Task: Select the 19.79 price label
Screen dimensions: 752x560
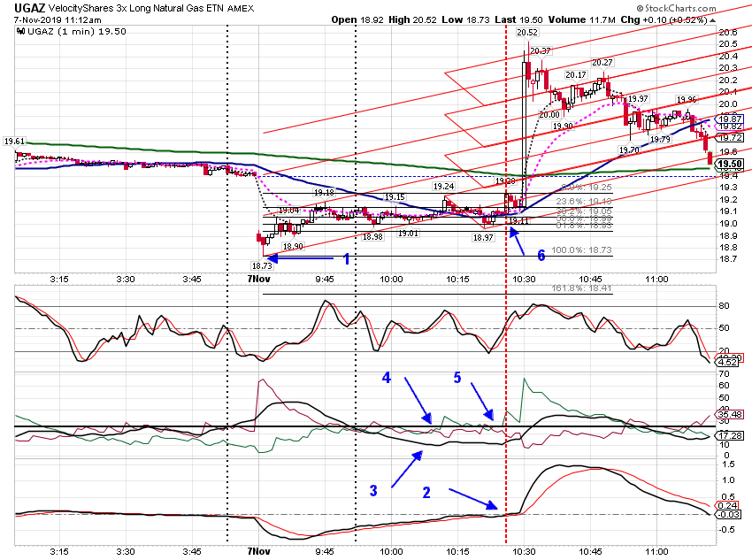Action: pos(660,140)
